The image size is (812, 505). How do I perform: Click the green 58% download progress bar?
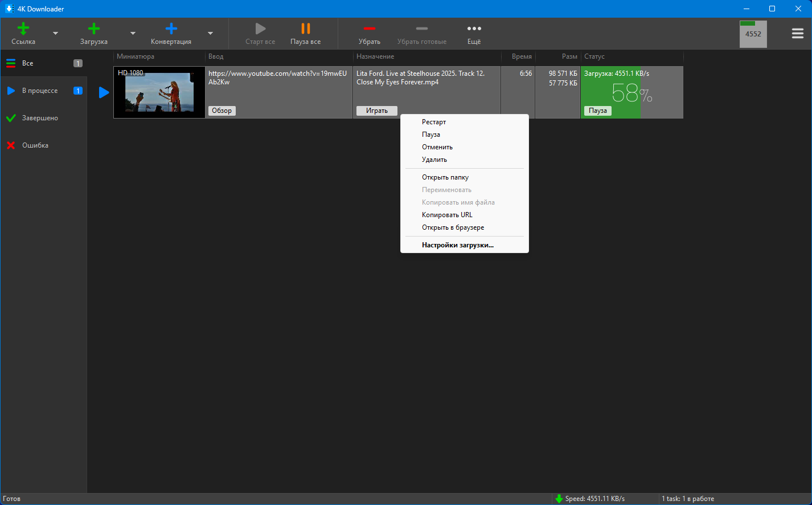(610, 91)
